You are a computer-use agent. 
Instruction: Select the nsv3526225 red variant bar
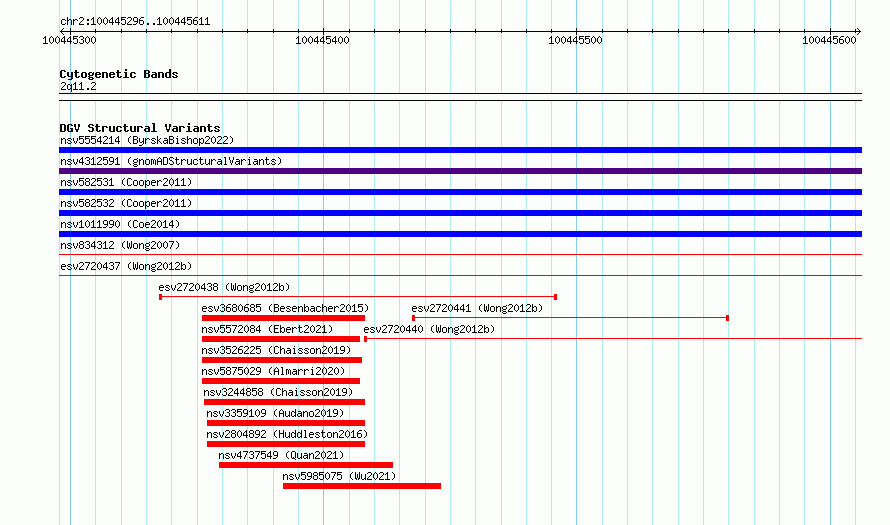(282, 360)
